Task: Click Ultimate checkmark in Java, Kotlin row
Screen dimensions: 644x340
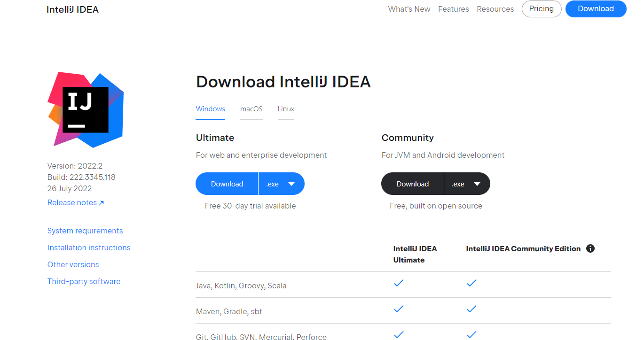Action: pos(399,283)
